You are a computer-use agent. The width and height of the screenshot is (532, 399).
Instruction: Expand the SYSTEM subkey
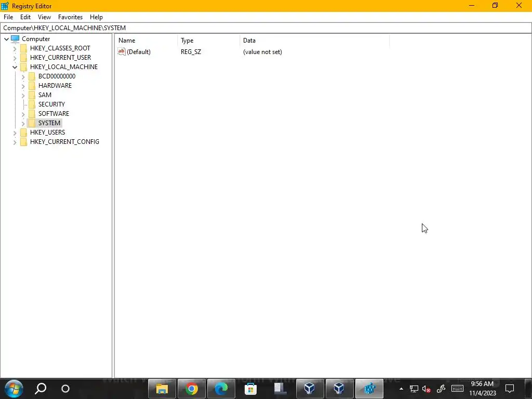pos(23,123)
